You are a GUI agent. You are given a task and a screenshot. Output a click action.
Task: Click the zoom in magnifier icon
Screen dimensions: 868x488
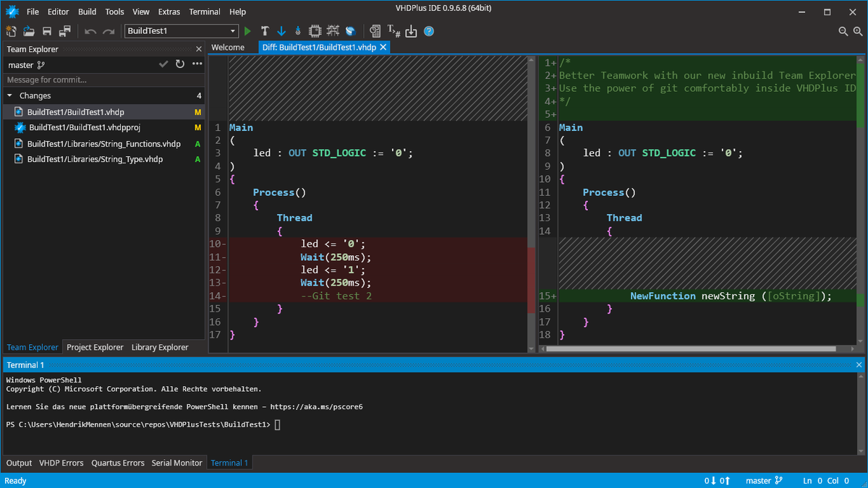coord(857,31)
